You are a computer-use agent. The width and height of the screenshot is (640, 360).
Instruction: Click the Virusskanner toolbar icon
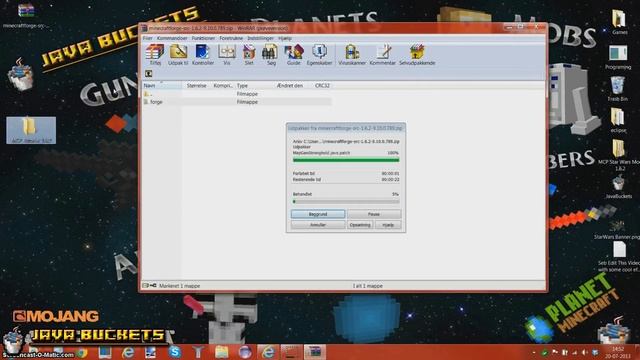[x=352, y=55]
